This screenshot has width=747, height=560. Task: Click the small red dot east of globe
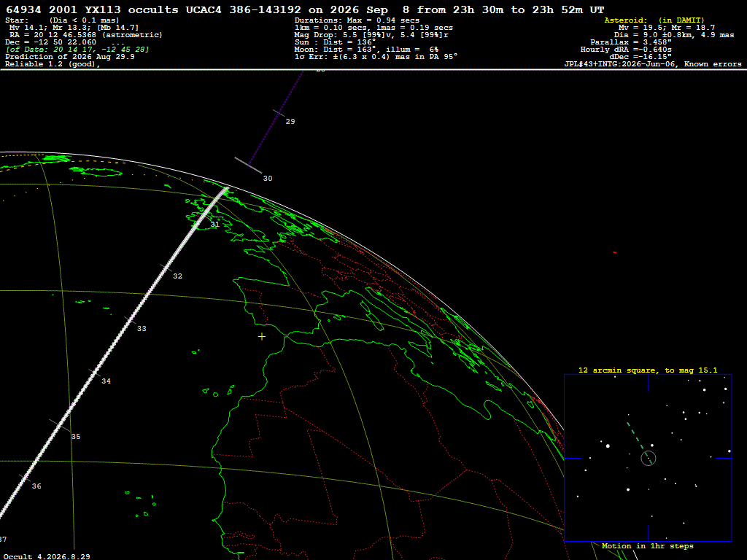click(614, 252)
